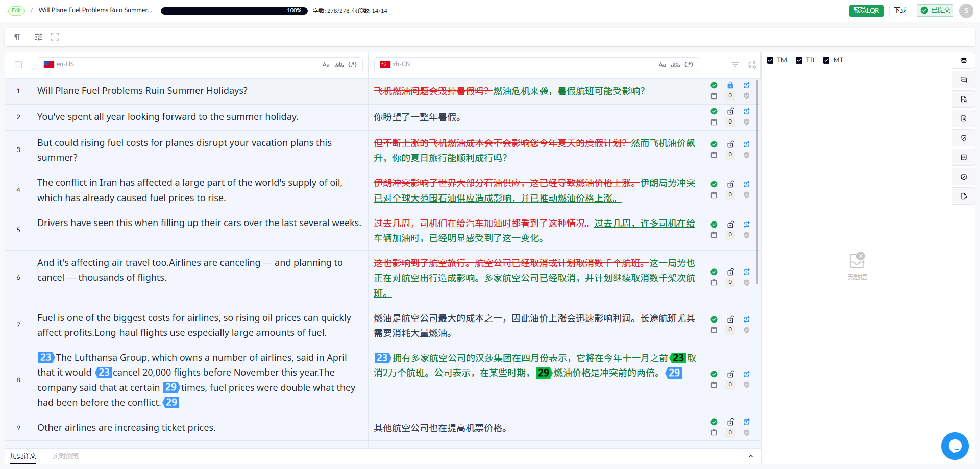The width and height of the screenshot is (980, 469).
Task: Toggle the MT checkbox
Action: 826,60
